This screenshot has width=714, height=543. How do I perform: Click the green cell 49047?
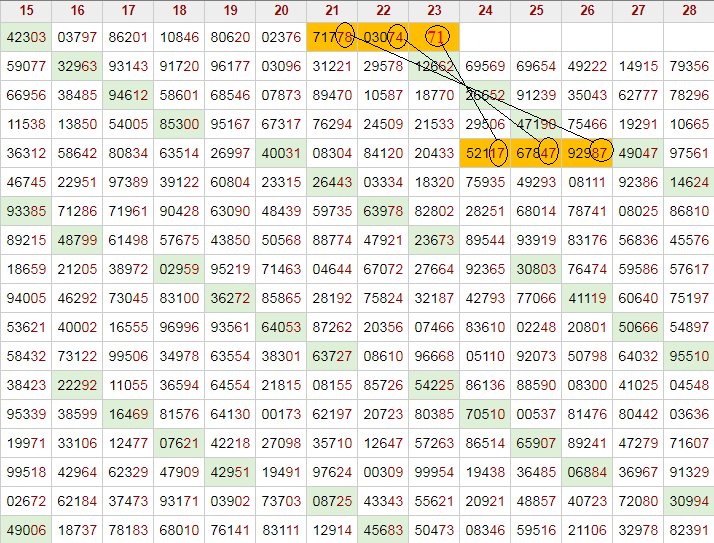(x=638, y=153)
